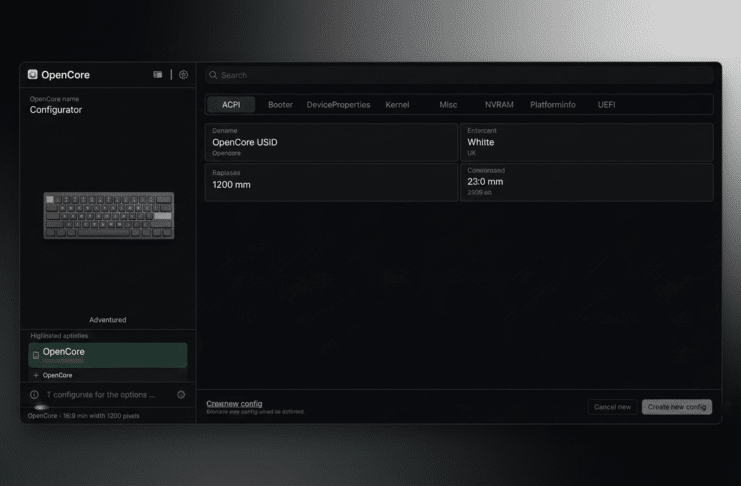Image resolution: width=741 pixels, height=486 pixels.
Task: Click the Adventured label
Action: tap(108, 320)
